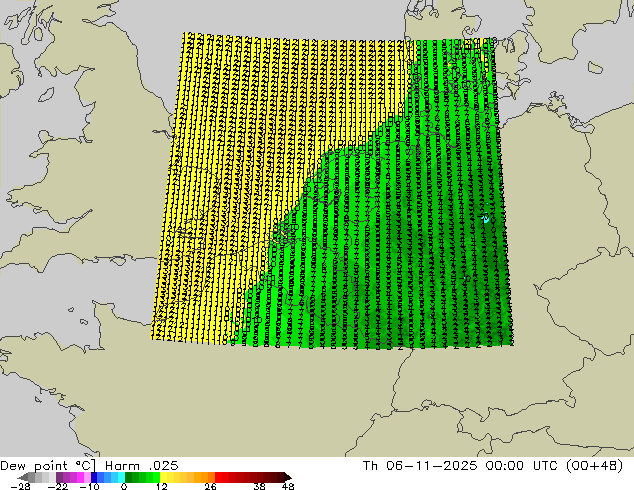Screen dimensions: 634x490
Task: Click the '12' legend label
Action: click(162, 486)
